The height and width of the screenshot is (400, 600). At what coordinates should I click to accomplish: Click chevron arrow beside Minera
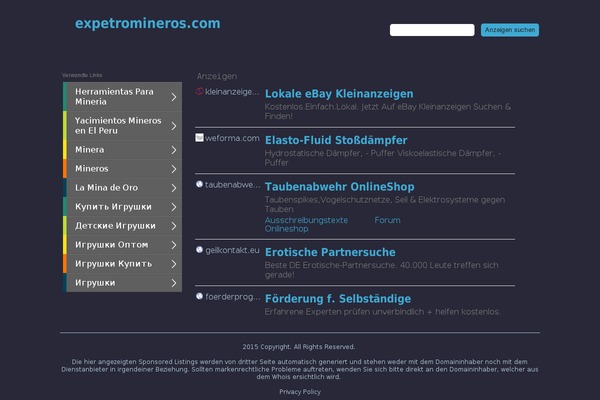(x=174, y=150)
